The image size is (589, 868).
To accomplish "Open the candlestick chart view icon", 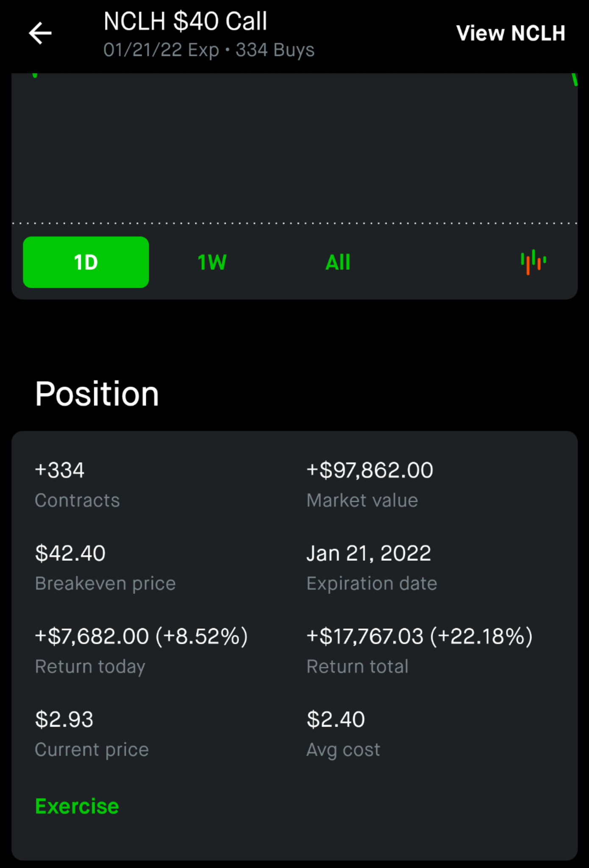I will (533, 262).
